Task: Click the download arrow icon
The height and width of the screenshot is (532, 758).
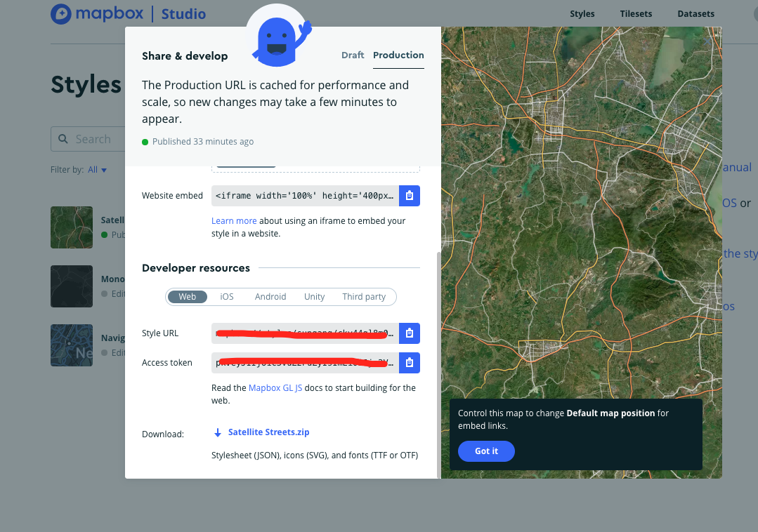Action: coord(218,432)
